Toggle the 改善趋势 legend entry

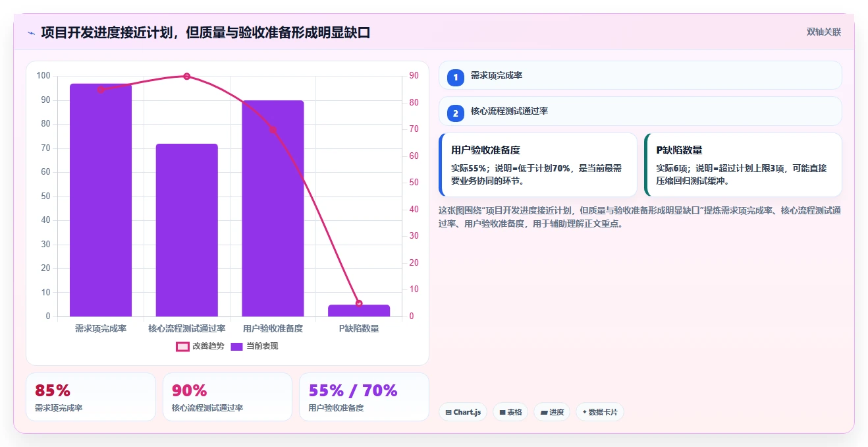coord(200,346)
